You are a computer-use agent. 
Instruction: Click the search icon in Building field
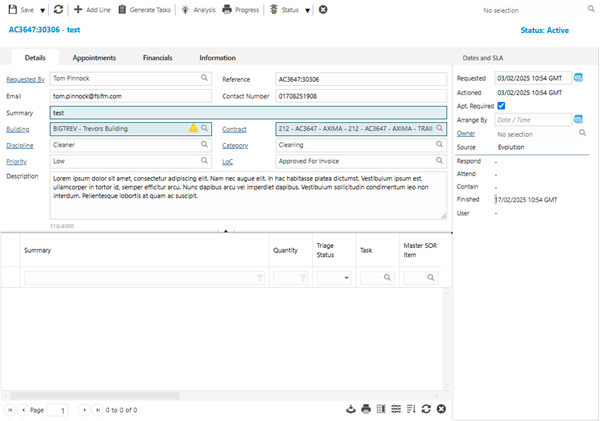tap(204, 129)
